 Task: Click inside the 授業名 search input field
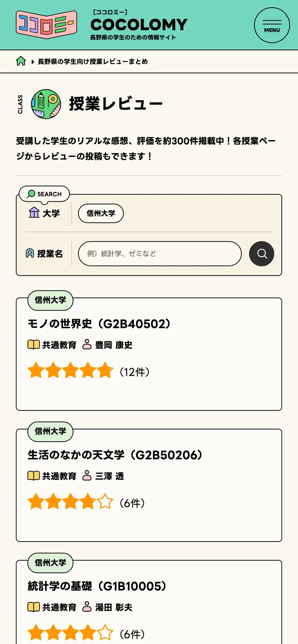(x=159, y=253)
